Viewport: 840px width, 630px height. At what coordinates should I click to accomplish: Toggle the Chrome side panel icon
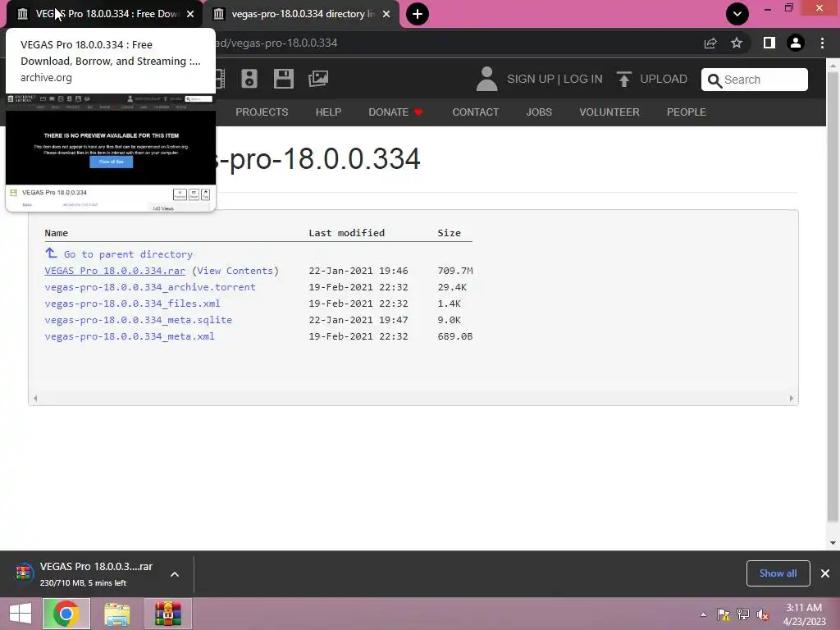coord(769,43)
